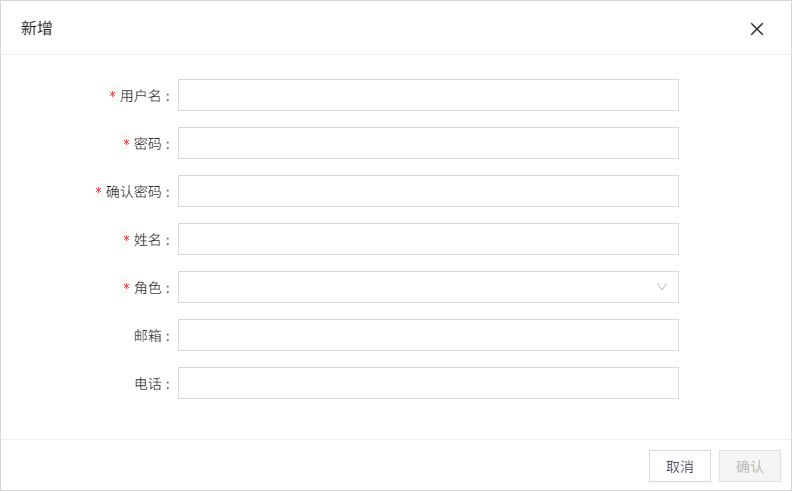Click the 角色 label text

click(x=148, y=288)
